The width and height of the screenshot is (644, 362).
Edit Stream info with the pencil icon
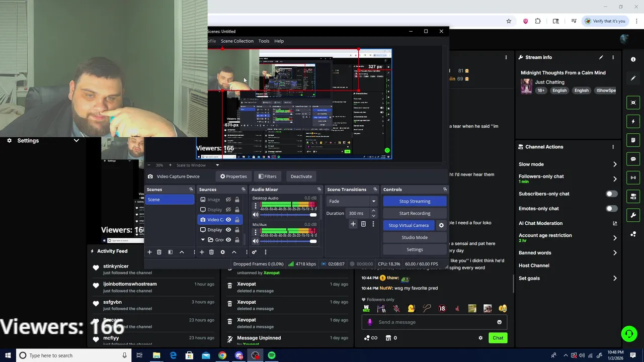click(x=601, y=57)
